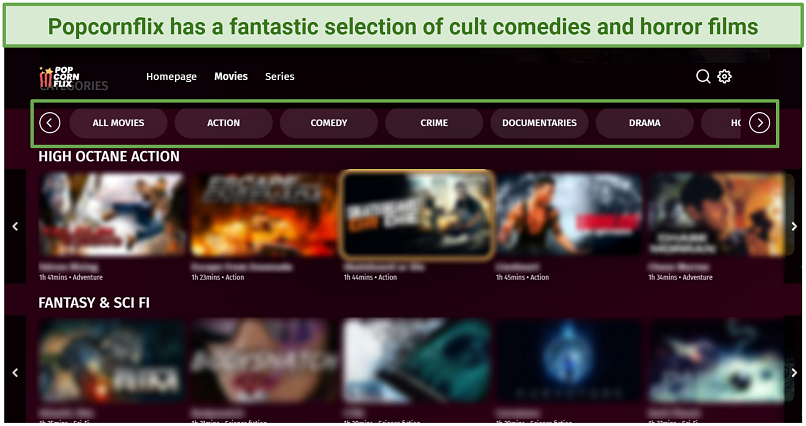Filter by ACTION category

point(224,123)
